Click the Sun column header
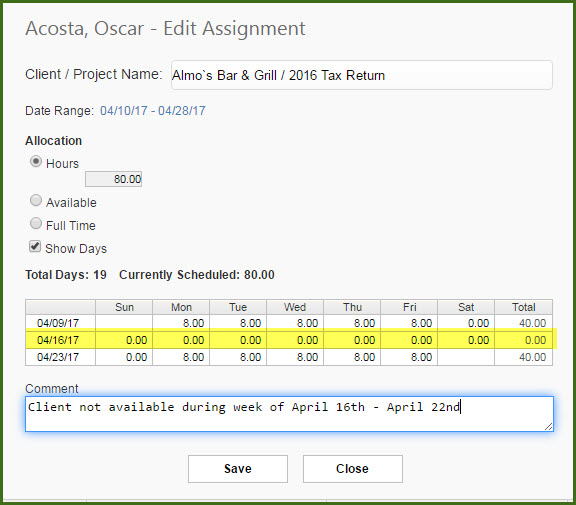Screen dimensions: 576x505 [124, 307]
